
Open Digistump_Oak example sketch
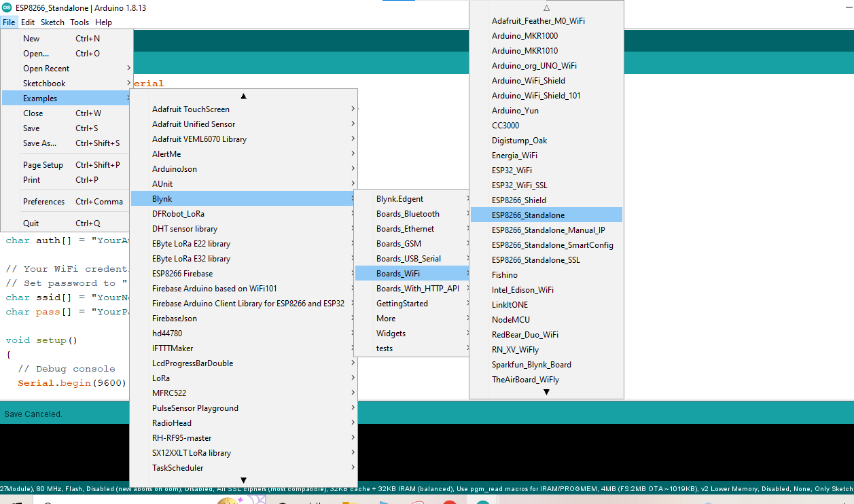pyautogui.click(x=546, y=141)
